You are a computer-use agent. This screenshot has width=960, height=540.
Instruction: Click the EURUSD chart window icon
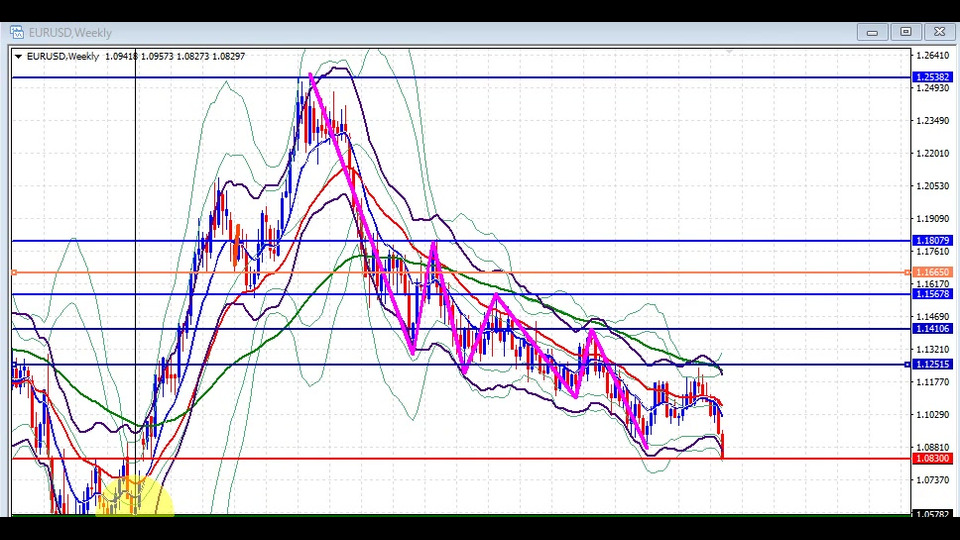(x=17, y=32)
